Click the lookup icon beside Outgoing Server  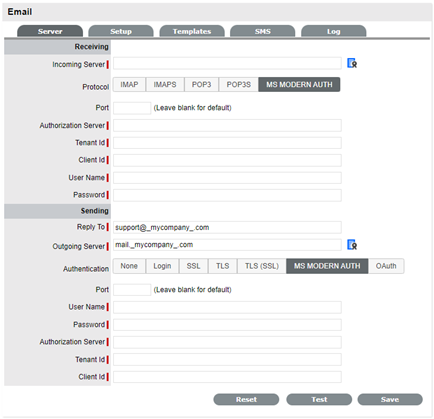[x=352, y=245]
